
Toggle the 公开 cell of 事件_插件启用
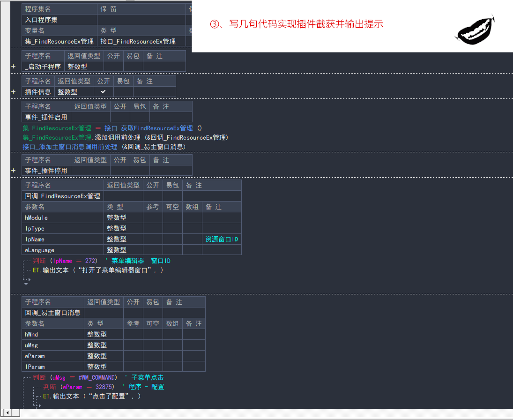click(120, 117)
